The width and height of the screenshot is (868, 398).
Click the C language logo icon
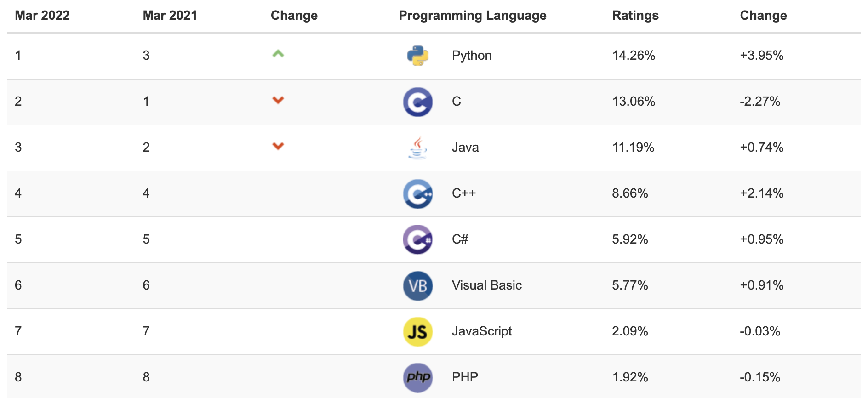click(417, 102)
